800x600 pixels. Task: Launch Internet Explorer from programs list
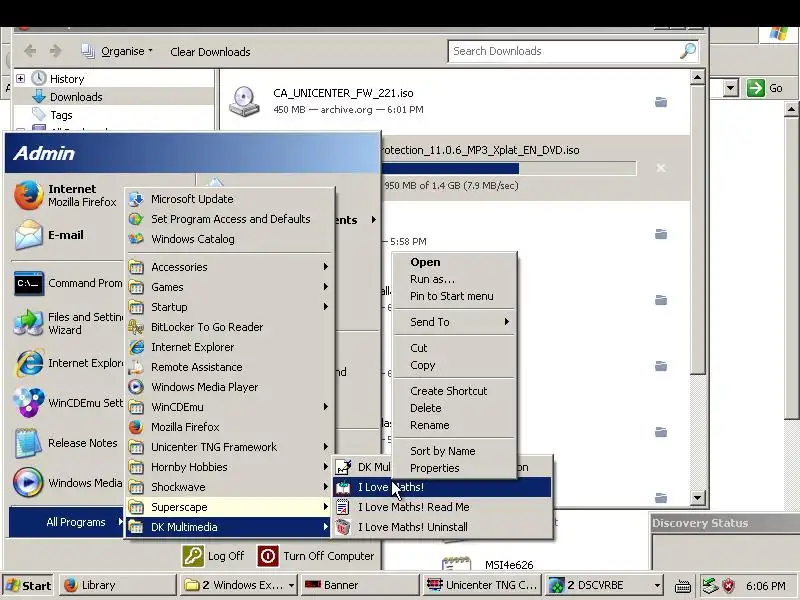pos(230,347)
